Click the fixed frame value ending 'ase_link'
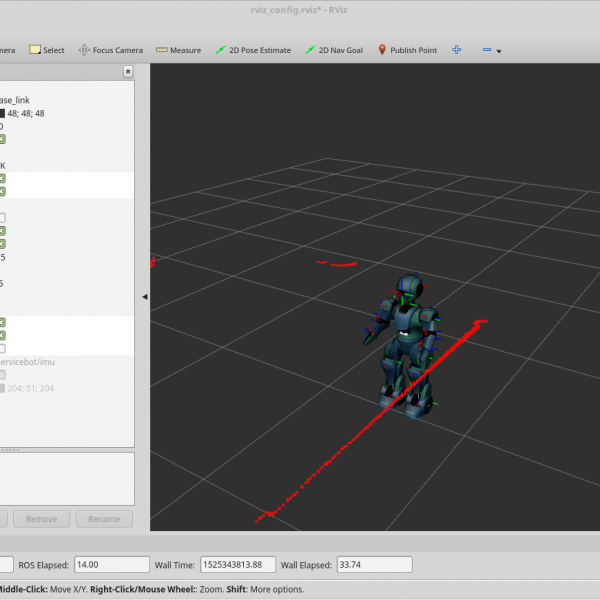 click(15, 100)
